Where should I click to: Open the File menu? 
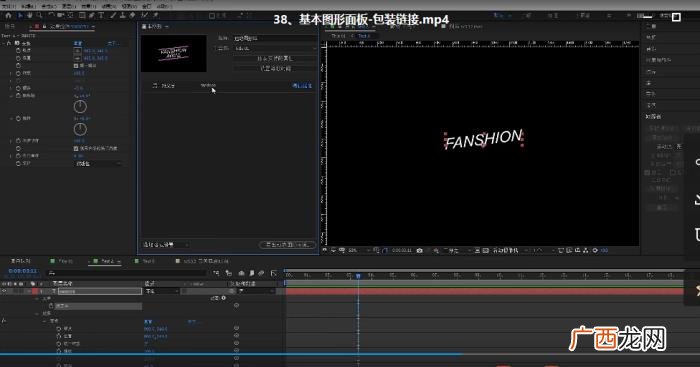click(x=8, y=7)
